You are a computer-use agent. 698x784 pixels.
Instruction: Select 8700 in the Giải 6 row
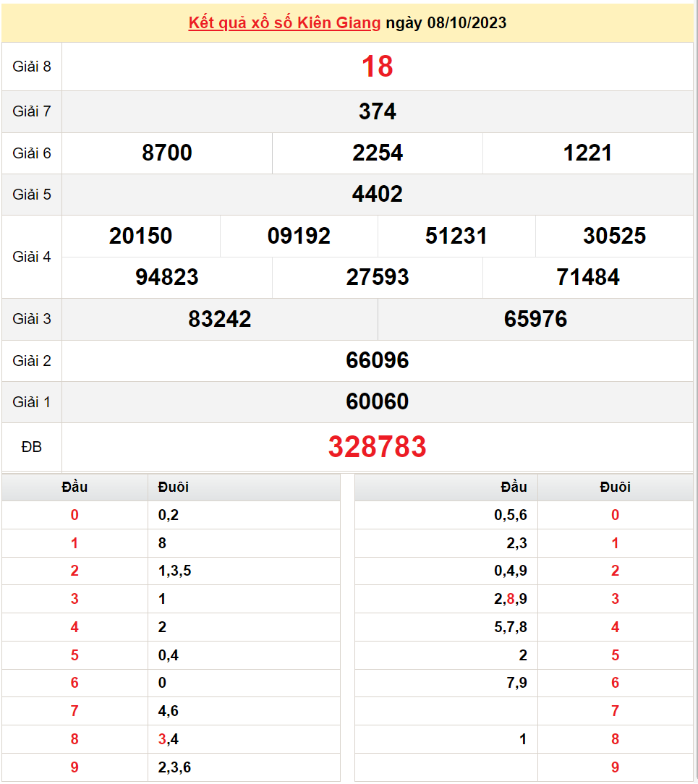166,153
